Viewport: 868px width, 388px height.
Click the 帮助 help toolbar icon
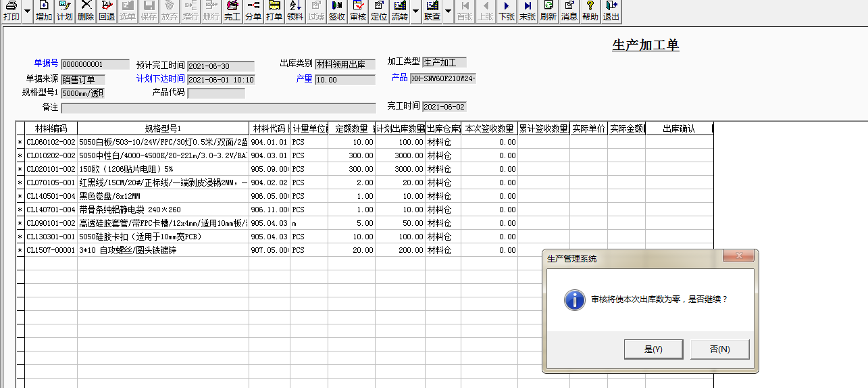click(x=590, y=11)
